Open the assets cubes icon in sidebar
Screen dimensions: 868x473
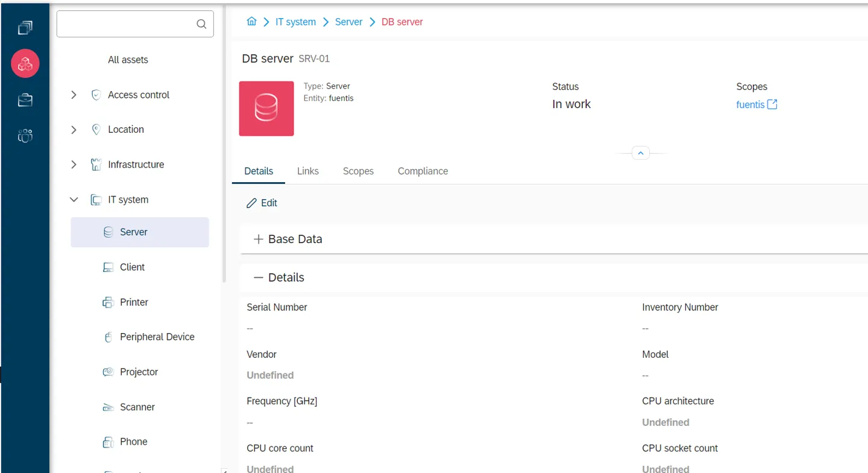[25, 63]
